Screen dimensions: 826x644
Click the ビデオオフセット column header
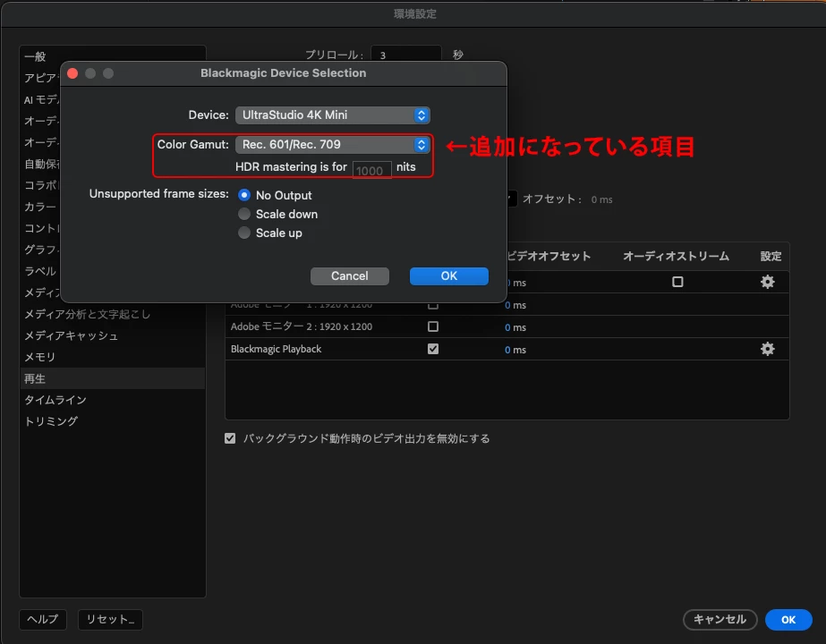[x=549, y=257]
